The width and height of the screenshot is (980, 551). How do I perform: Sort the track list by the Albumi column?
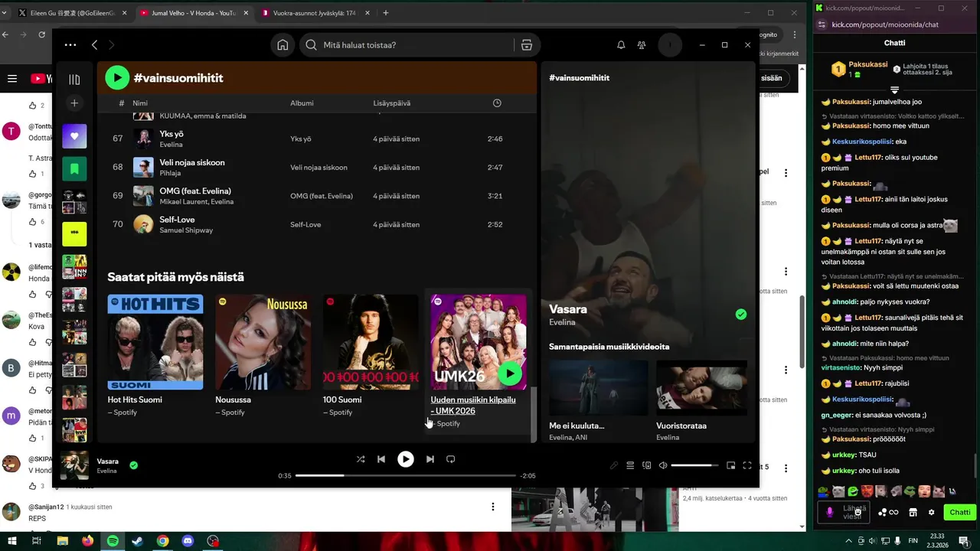302,103
